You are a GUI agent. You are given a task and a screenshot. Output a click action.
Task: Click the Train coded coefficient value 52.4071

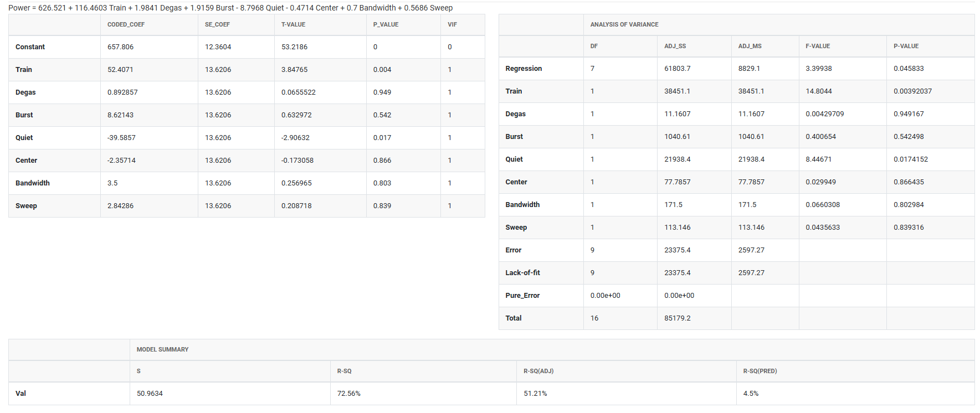pyautogui.click(x=120, y=70)
